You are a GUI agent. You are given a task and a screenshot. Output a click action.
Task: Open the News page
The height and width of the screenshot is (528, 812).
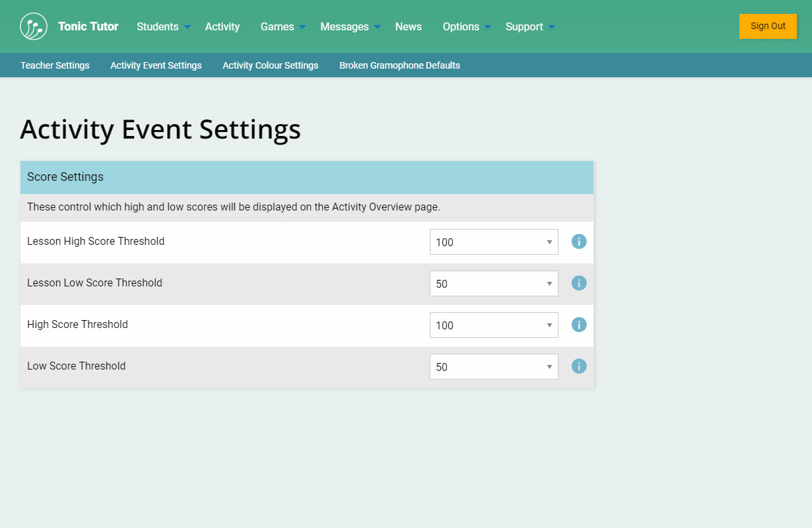(408, 26)
